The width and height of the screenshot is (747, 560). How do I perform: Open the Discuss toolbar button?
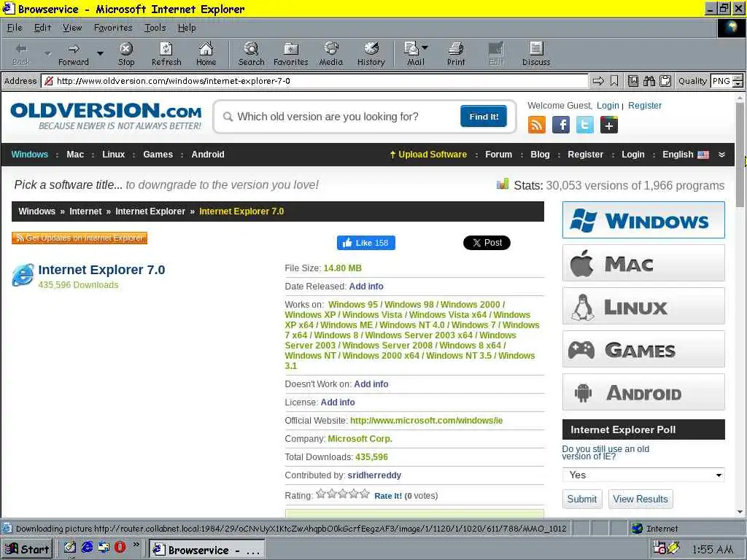coord(536,54)
